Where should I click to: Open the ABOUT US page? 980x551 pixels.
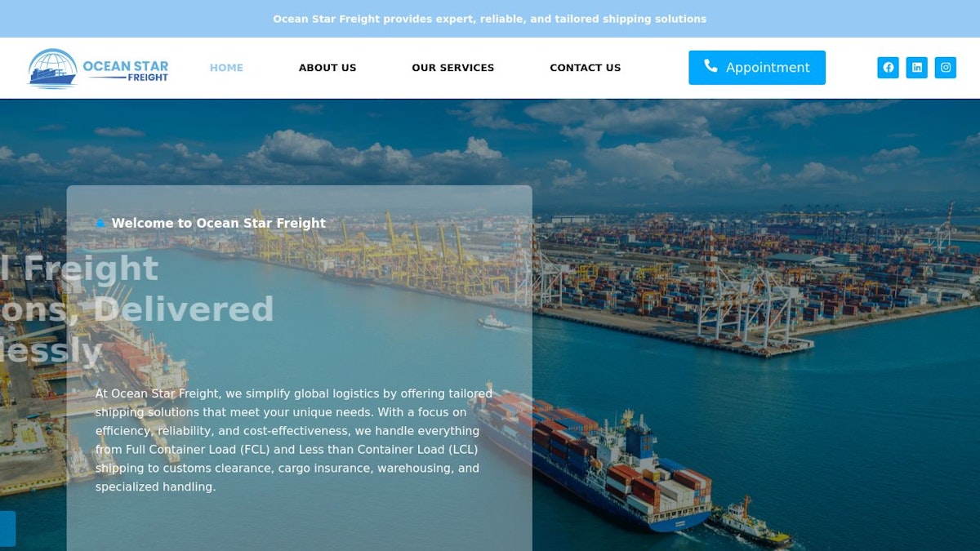327,68
